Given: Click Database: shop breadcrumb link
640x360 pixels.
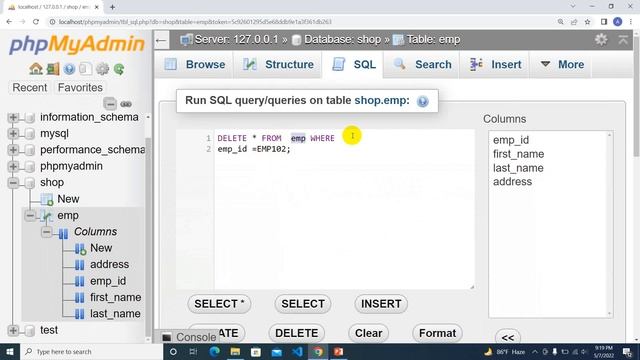Looking at the screenshot, I should click(x=342, y=40).
